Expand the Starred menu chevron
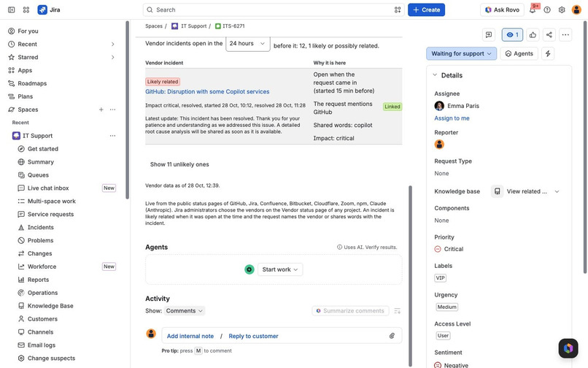The height and width of the screenshot is (368, 588). pos(112,57)
